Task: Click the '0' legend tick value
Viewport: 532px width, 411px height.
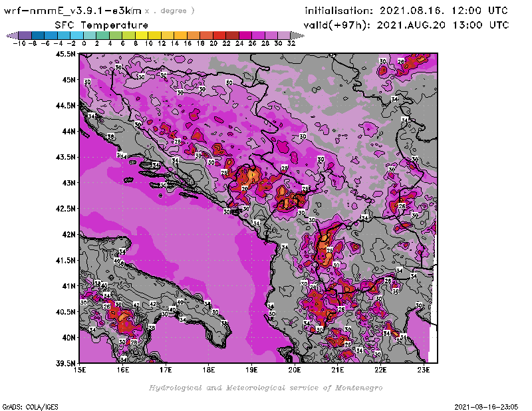Action: (x=84, y=43)
